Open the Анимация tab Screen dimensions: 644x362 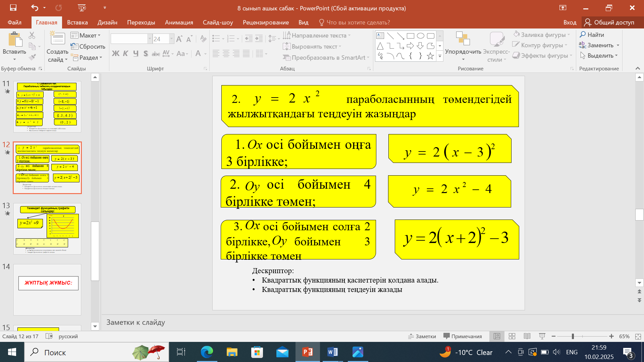tap(179, 22)
